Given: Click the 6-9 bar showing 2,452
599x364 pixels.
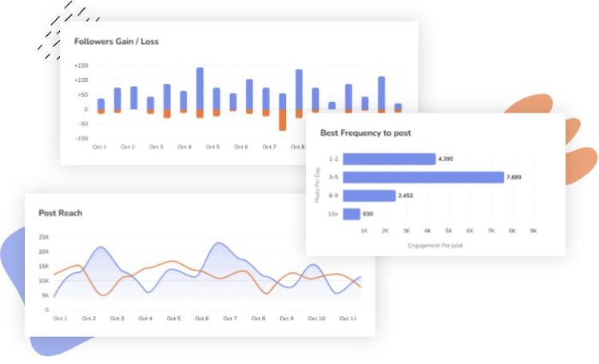Looking at the screenshot, I should (369, 196).
